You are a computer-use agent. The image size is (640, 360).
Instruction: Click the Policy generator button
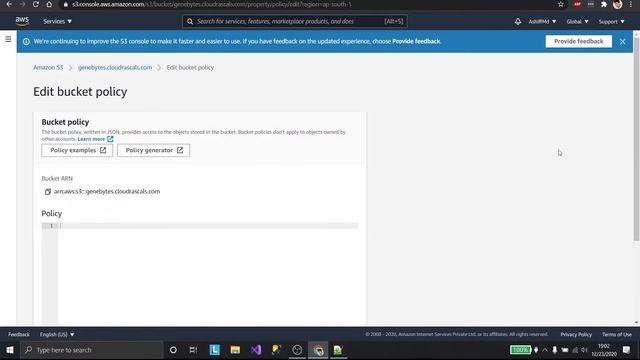pos(153,150)
